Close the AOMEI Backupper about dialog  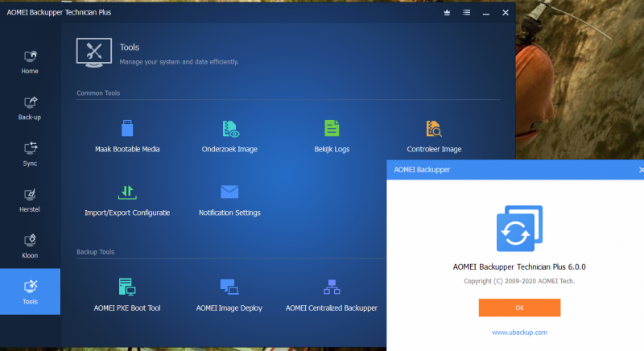pyautogui.click(x=640, y=170)
